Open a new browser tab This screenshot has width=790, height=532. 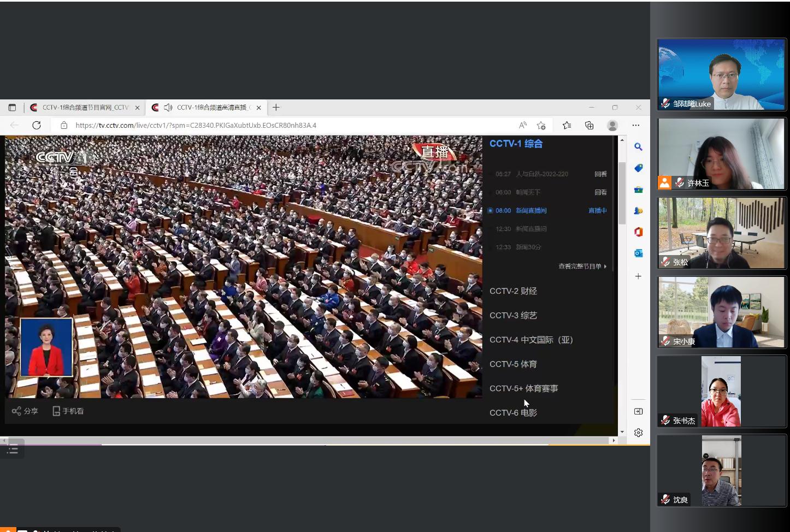coord(276,108)
